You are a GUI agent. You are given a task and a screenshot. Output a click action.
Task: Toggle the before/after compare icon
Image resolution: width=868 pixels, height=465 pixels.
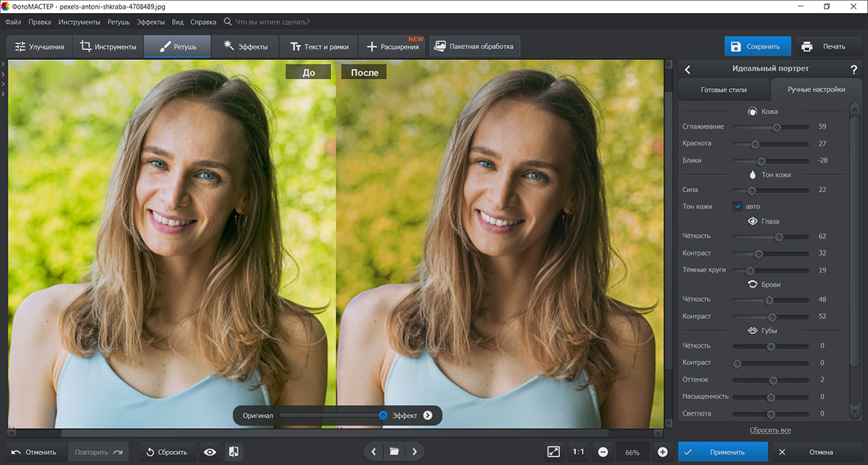coord(233,452)
